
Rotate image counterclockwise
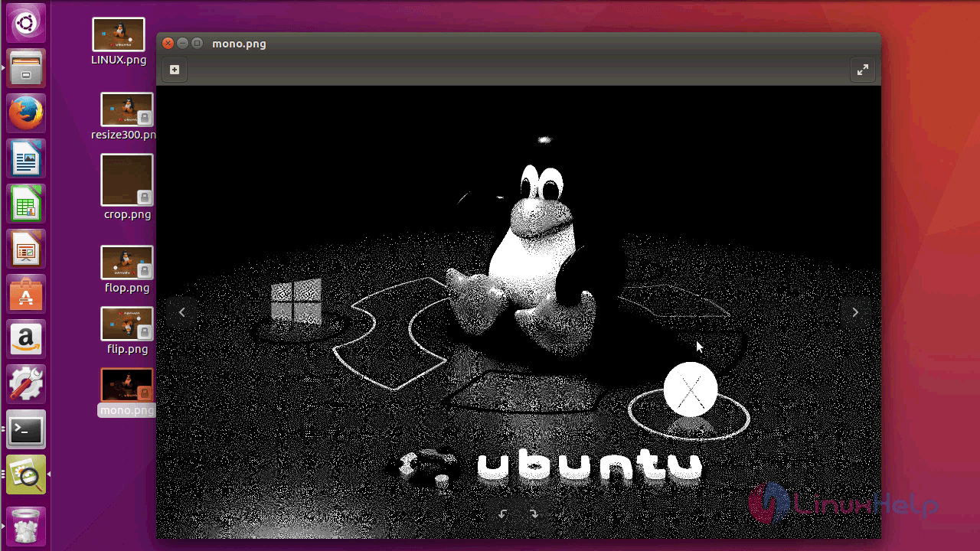pyautogui.click(x=502, y=514)
